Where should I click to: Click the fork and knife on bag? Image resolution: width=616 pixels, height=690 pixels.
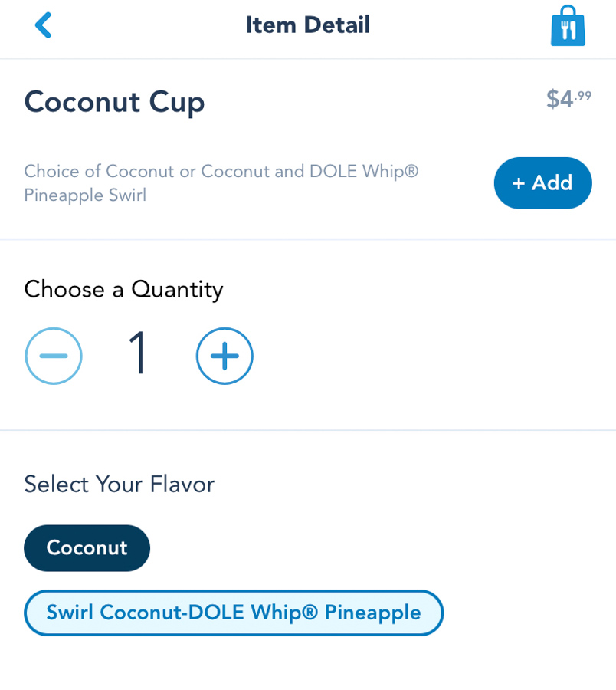(x=568, y=30)
